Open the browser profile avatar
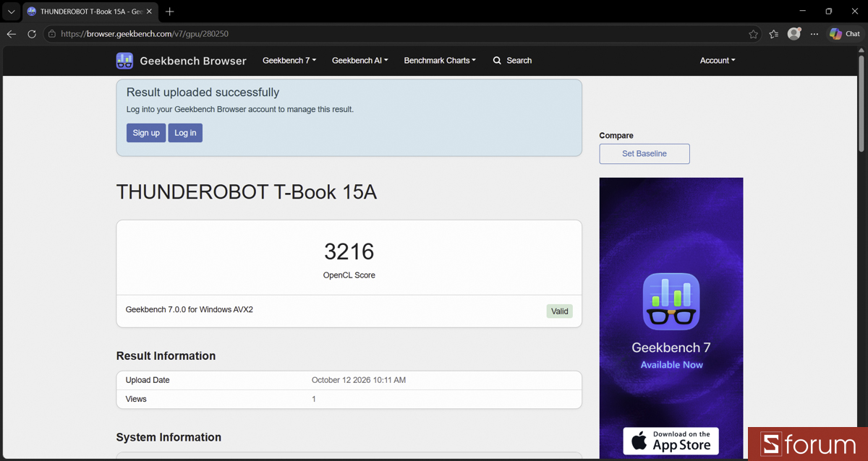 coord(794,34)
